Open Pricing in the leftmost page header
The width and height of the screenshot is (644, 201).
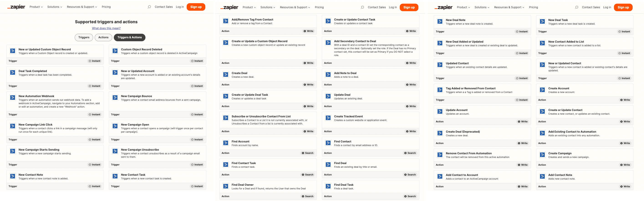click(x=106, y=7)
